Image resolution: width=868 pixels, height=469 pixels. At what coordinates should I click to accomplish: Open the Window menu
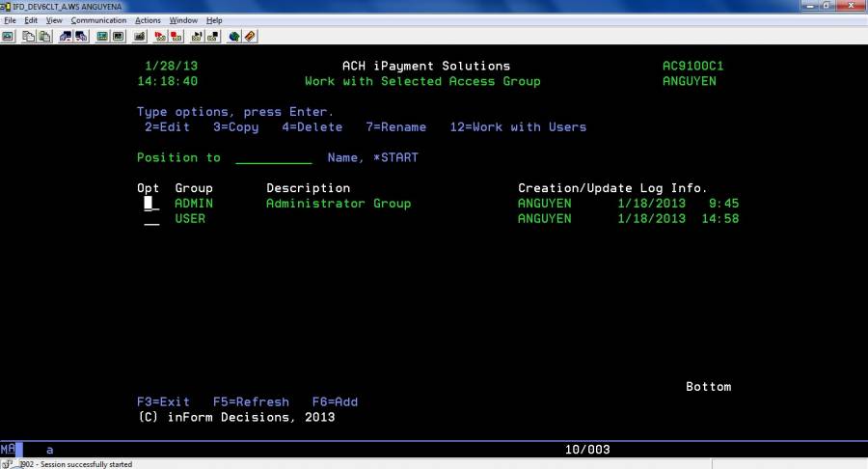point(182,20)
